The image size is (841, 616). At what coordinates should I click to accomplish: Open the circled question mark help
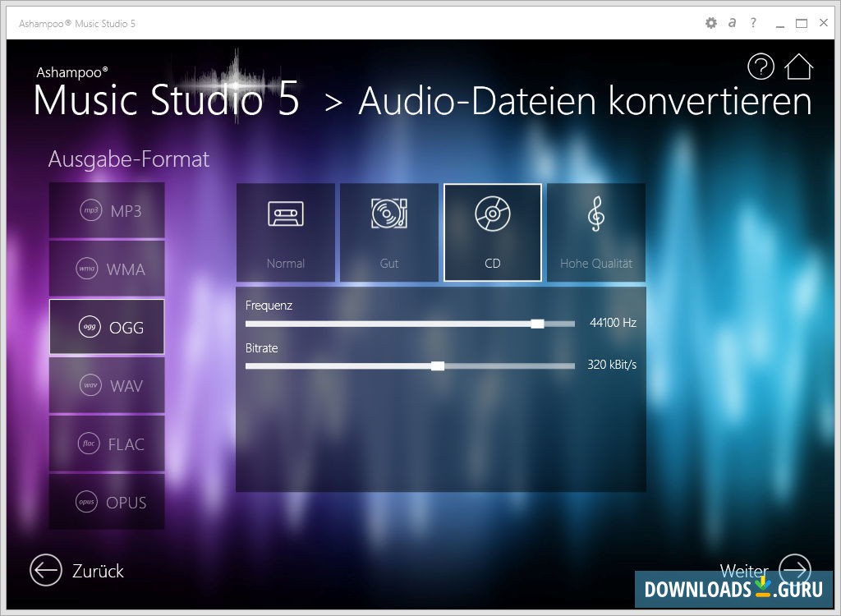click(761, 67)
